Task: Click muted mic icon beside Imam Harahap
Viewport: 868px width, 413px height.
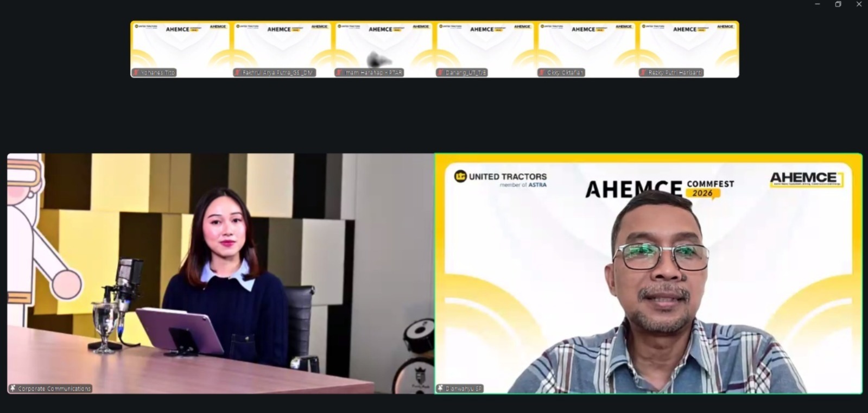Action: (x=339, y=73)
